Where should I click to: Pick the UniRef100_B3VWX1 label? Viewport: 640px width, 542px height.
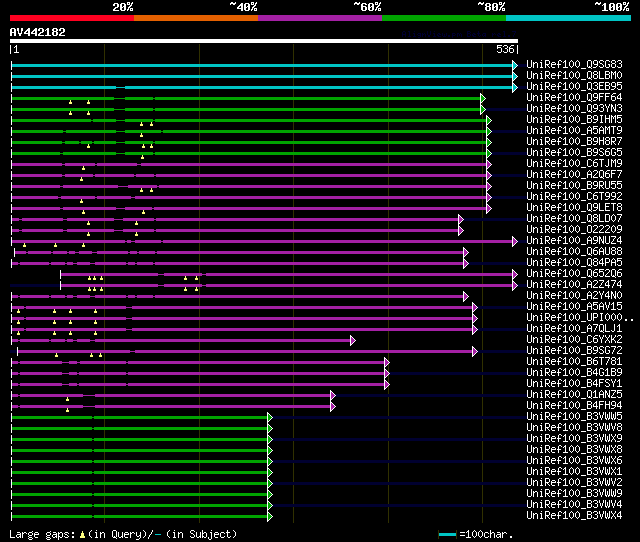click(x=574, y=472)
